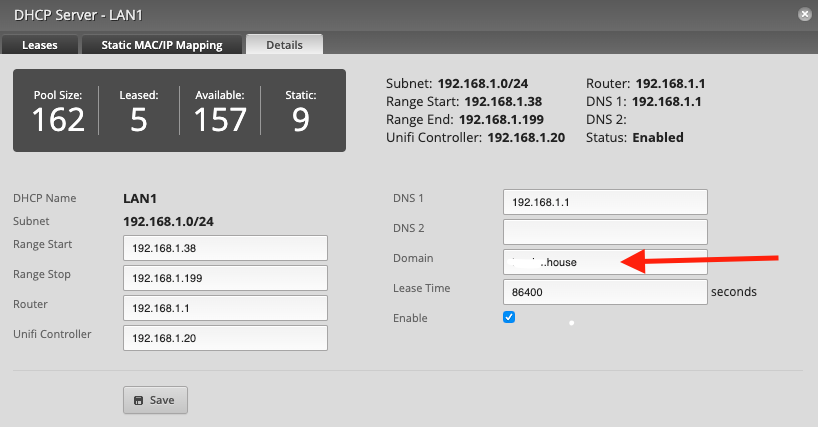Click the LAN1 DHCP name value
818x427 pixels.
[x=142, y=199]
